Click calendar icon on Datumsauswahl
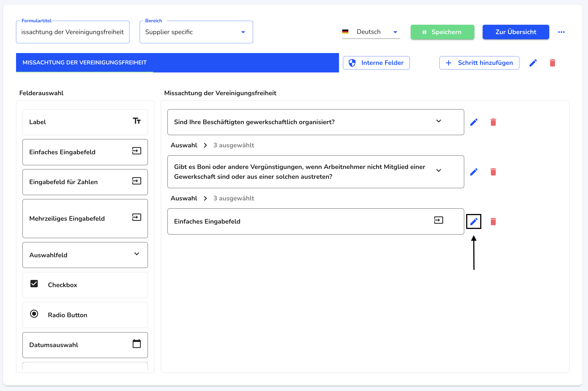The height and width of the screenshot is (391, 588). coord(137,344)
